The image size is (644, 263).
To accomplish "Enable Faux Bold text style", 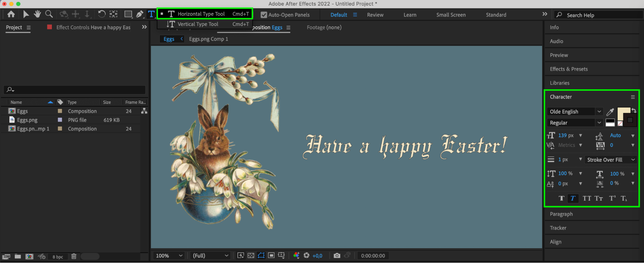I will (561, 199).
